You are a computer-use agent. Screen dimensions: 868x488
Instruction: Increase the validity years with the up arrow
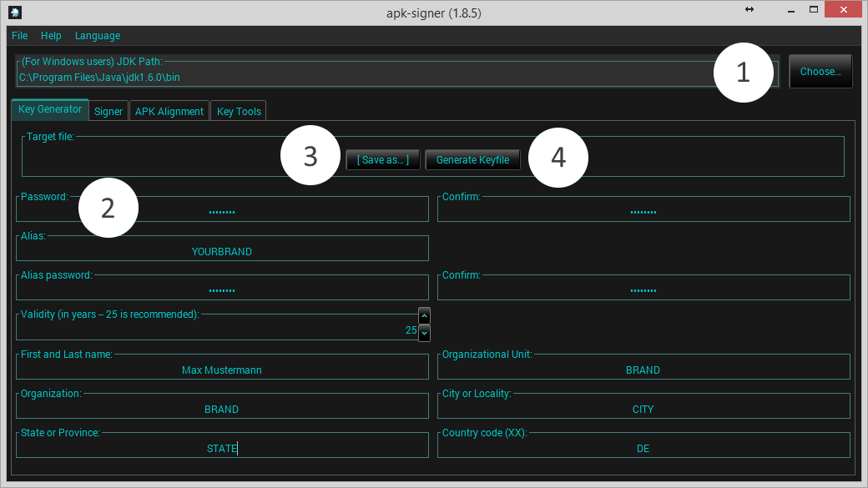[424, 316]
